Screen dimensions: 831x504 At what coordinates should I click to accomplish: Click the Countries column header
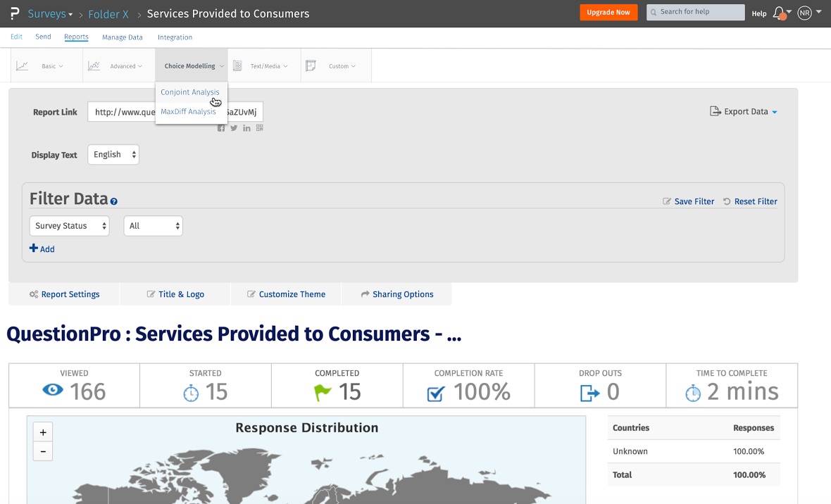pos(631,428)
